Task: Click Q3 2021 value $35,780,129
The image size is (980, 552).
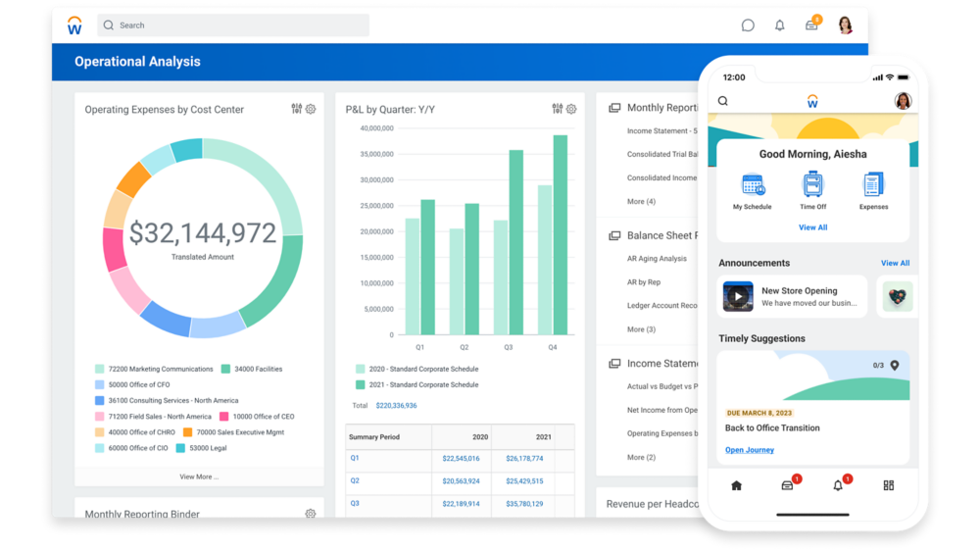Action: point(524,503)
